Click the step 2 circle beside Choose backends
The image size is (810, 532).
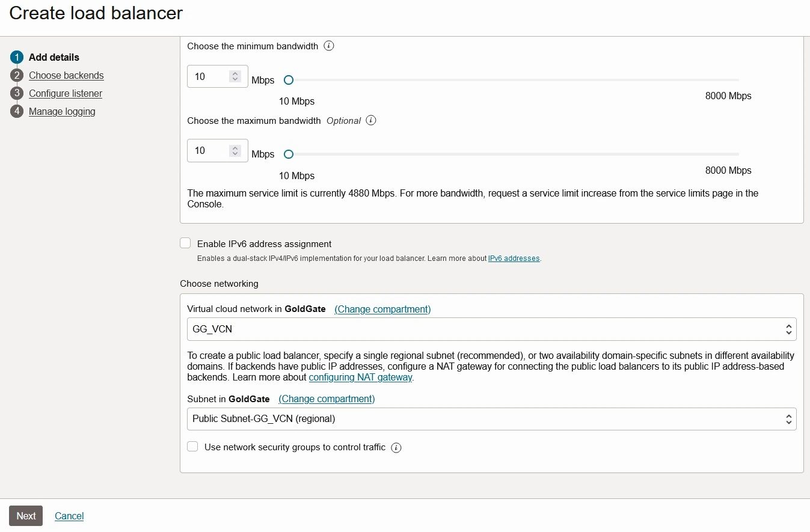click(x=17, y=75)
